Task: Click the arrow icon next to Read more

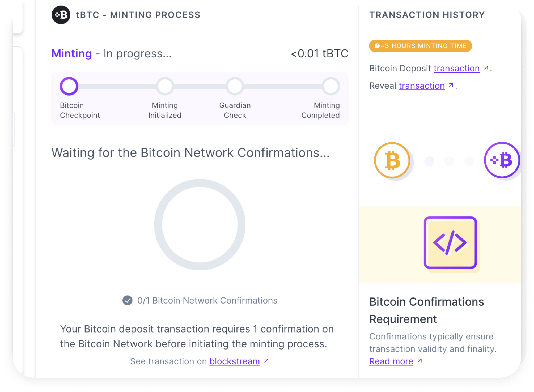Action: click(x=420, y=361)
